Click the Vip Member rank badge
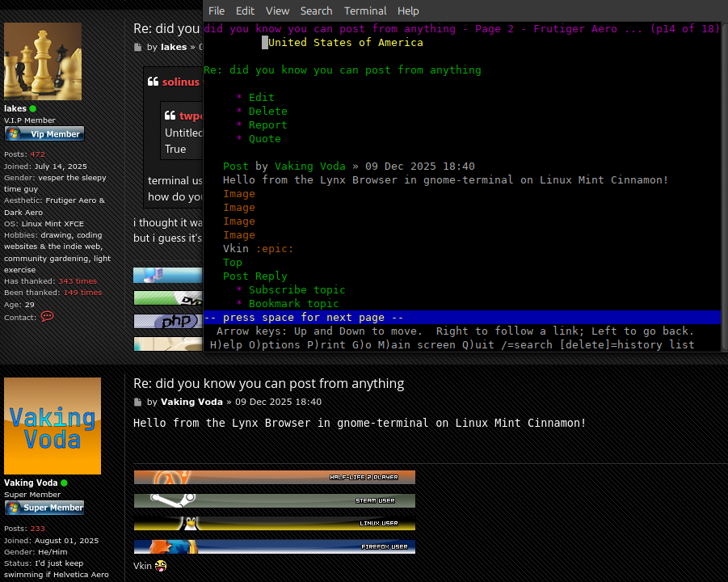 [44, 134]
